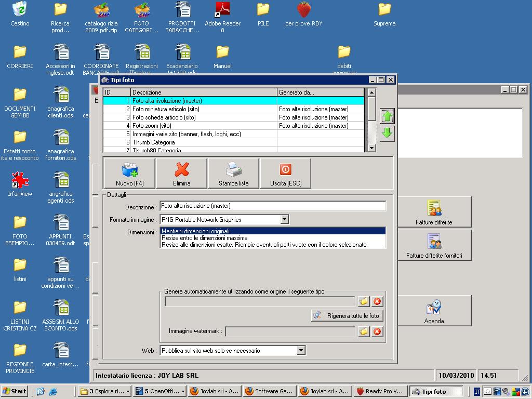Click the Immagine watermark field
Image resolution: width=532 pixels, height=399 pixels.
point(290,331)
